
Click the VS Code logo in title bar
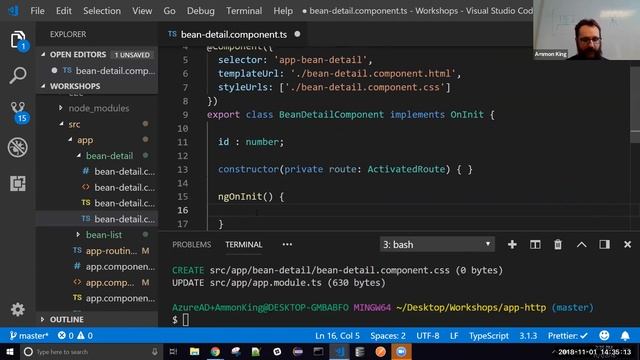coord(13,10)
